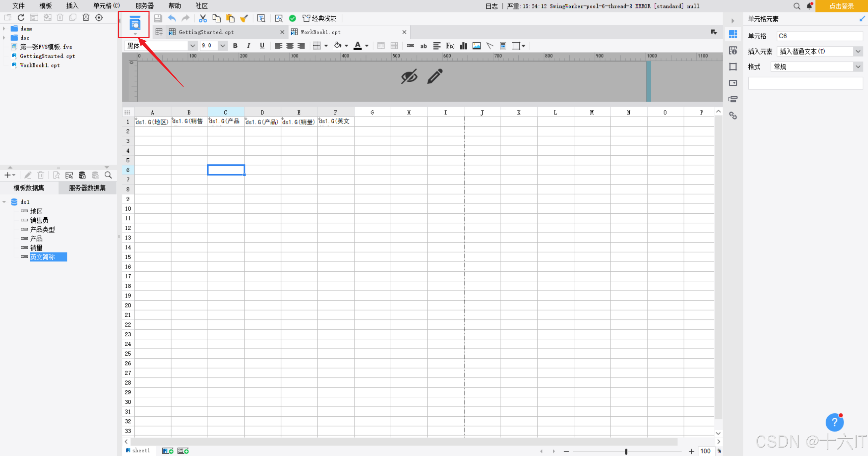Viewport: 868px width, 456px height.
Task: Expand the demo folder
Action: pos(4,29)
